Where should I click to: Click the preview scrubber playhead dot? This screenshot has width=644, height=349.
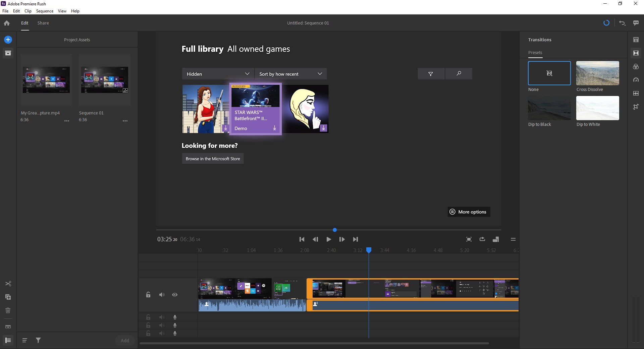tap(335, 230)
